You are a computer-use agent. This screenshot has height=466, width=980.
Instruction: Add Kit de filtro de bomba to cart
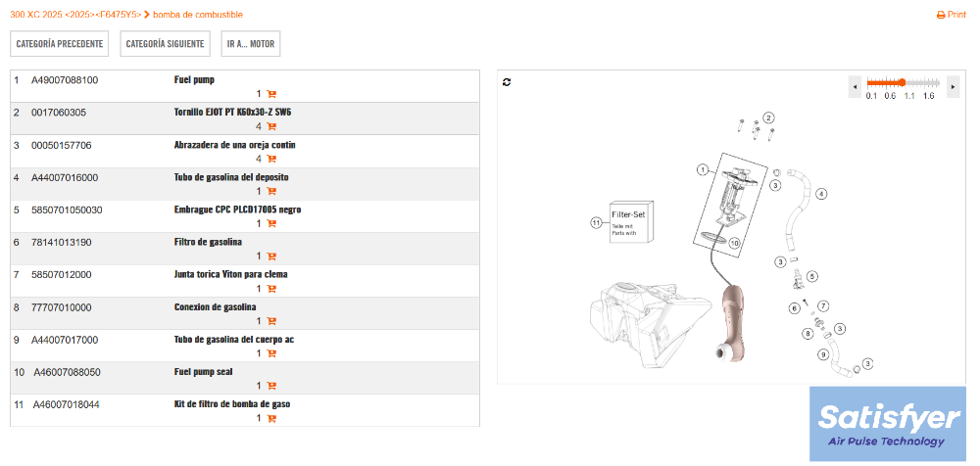click(271, 419)
